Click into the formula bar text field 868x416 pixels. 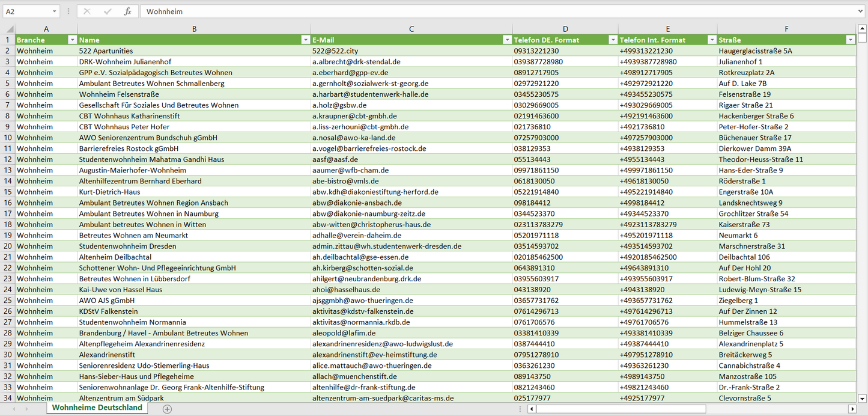tap(481, 11)
